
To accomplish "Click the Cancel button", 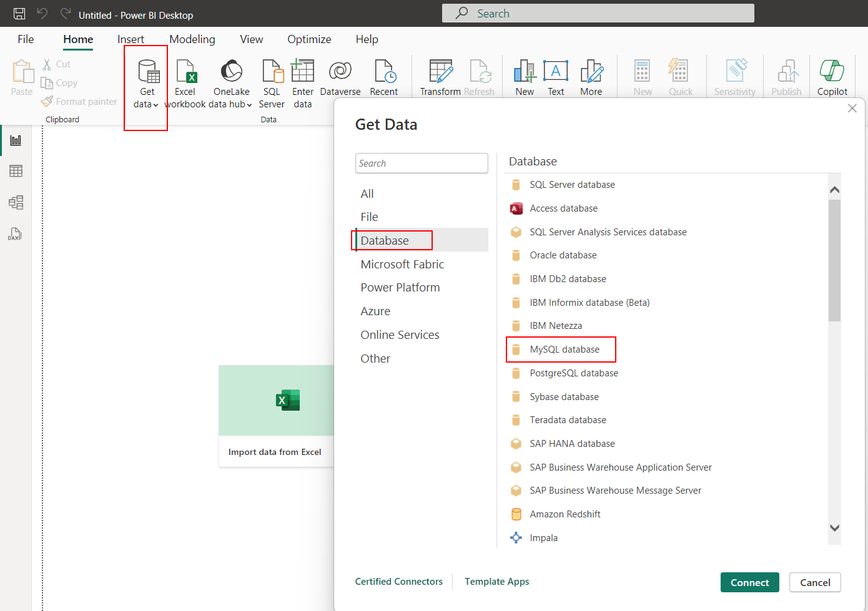I will 815,582.
